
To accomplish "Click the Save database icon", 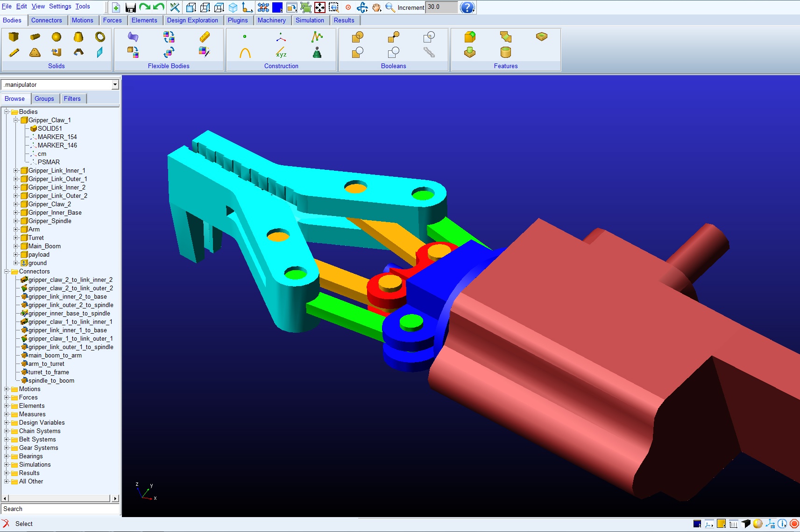I will click(x=130, y=7).
